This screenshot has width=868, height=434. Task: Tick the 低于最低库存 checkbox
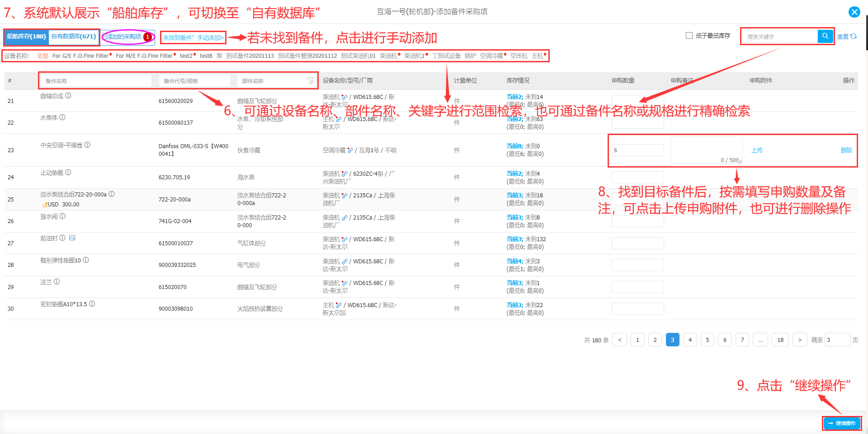[689, 36]
